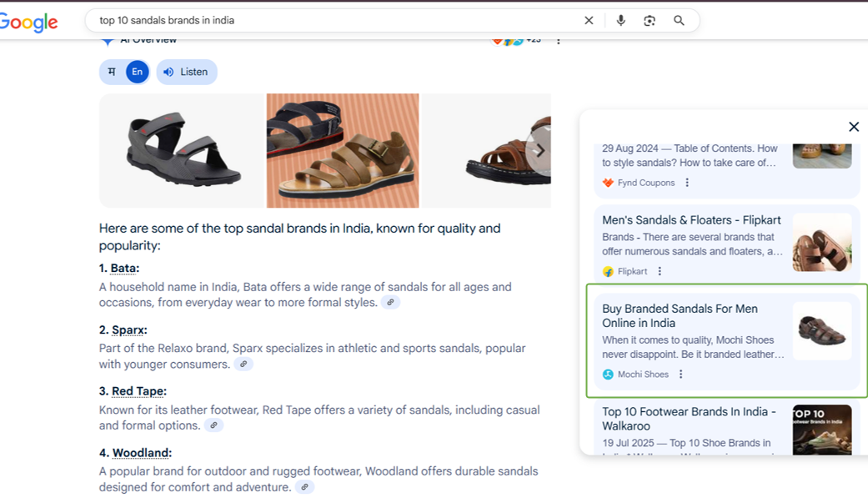Show next sandal images in carousel
The width and height of the screenshot is (868, 498).
539,151
